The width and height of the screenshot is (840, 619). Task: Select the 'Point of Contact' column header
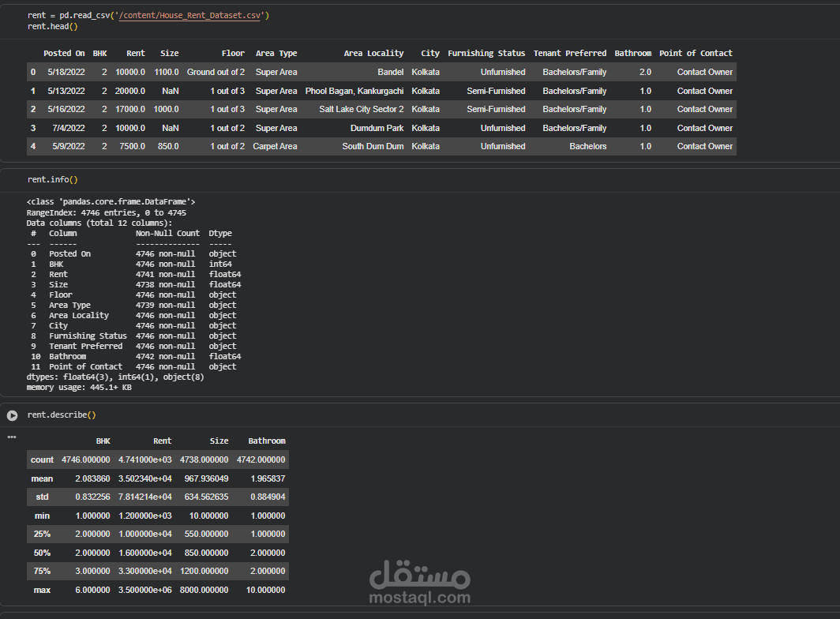point(696,53)
